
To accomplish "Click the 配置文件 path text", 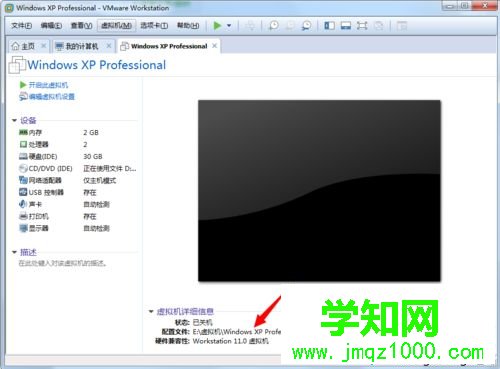I will point(237,332).
